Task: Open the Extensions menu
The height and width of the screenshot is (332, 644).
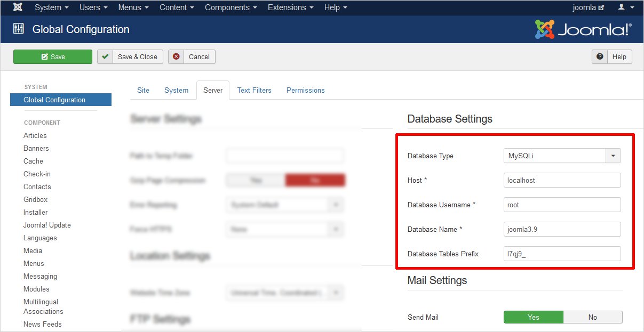Action: tap(290, 7)
